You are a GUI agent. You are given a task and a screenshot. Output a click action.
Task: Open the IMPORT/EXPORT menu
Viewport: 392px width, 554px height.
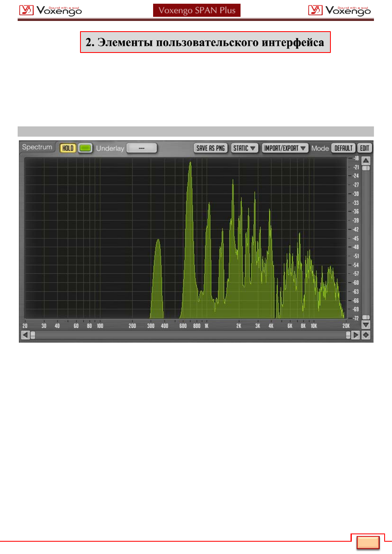point(285,148)
